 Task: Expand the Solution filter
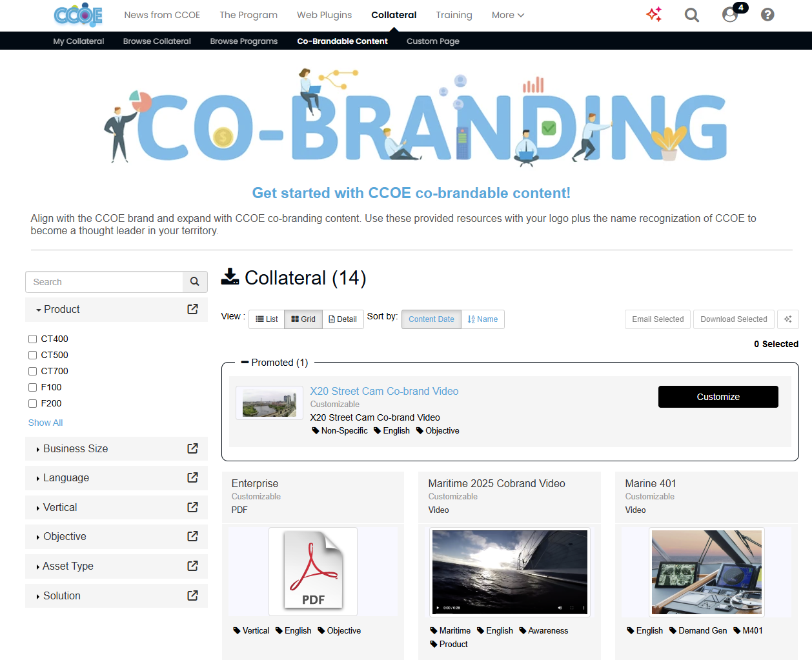(x=58, y=596)
